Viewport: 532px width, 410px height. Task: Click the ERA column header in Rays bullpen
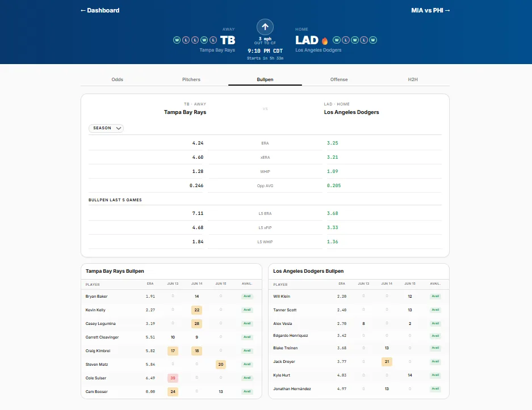coord(150,284)
